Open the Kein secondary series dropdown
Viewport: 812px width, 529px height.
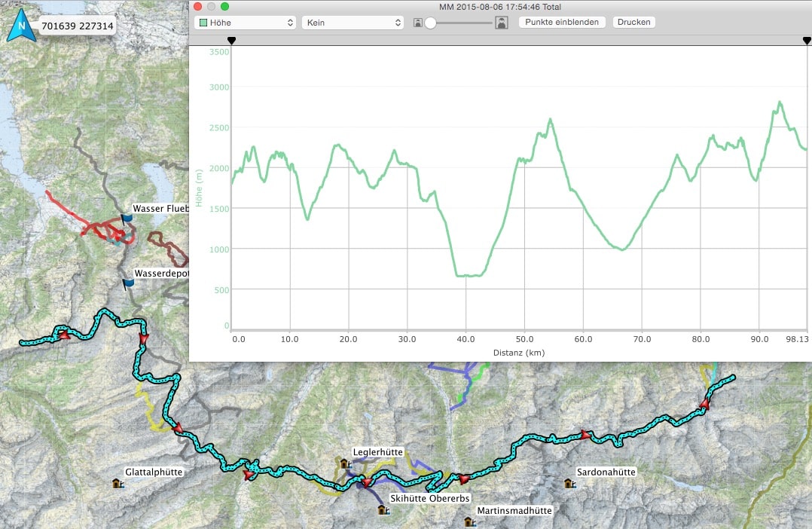353,23
